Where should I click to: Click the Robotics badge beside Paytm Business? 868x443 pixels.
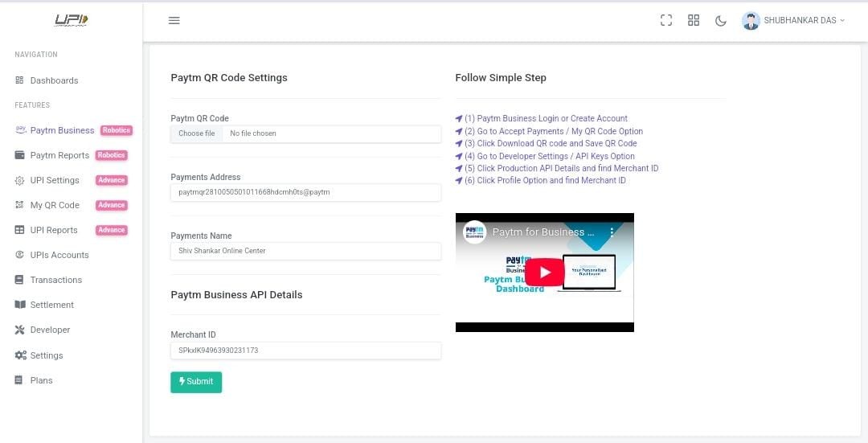click(117, 130)
